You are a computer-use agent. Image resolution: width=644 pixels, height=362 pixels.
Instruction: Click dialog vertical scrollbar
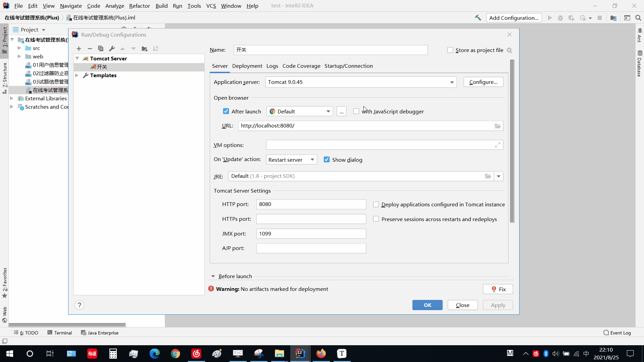512,141
